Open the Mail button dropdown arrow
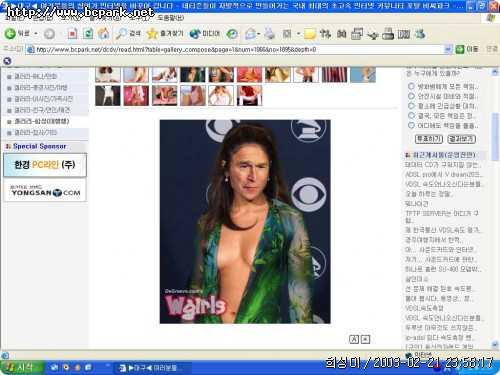500x375 pixels. click(x=259, y=34)
